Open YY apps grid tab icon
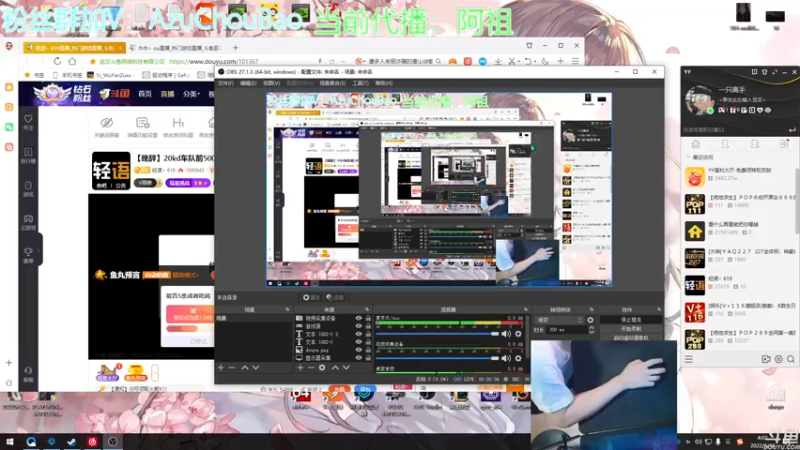The height and width of the screenshot is (450, 800). pyautogui.click(x=784, y=144)
